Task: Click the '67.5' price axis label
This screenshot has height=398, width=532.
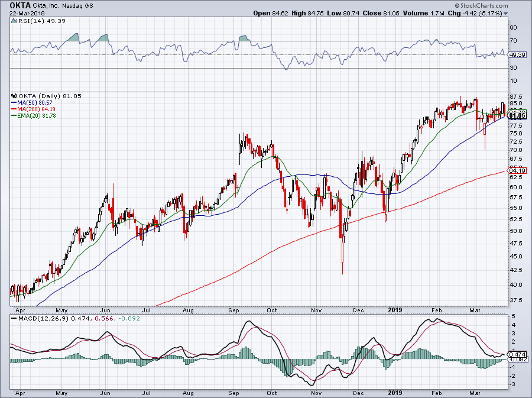Action: click(515, 159)
